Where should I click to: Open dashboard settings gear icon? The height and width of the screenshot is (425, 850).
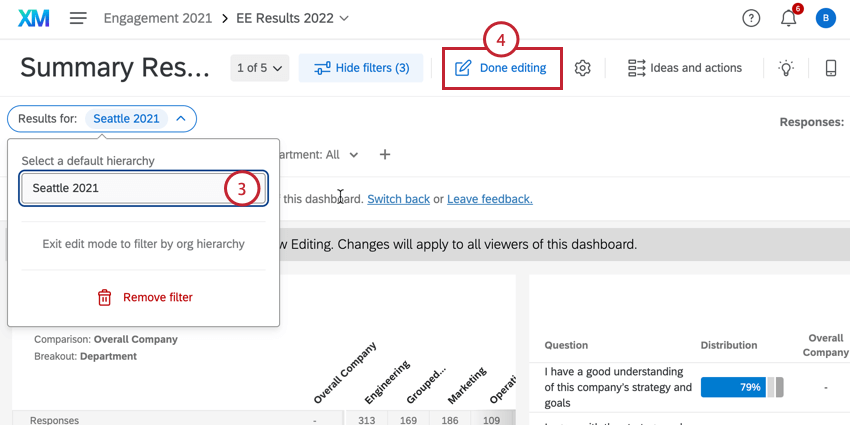(582, 68)
